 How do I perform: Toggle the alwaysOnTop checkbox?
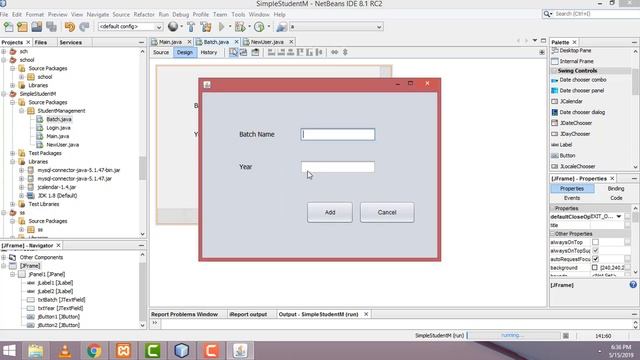(595, 242)
